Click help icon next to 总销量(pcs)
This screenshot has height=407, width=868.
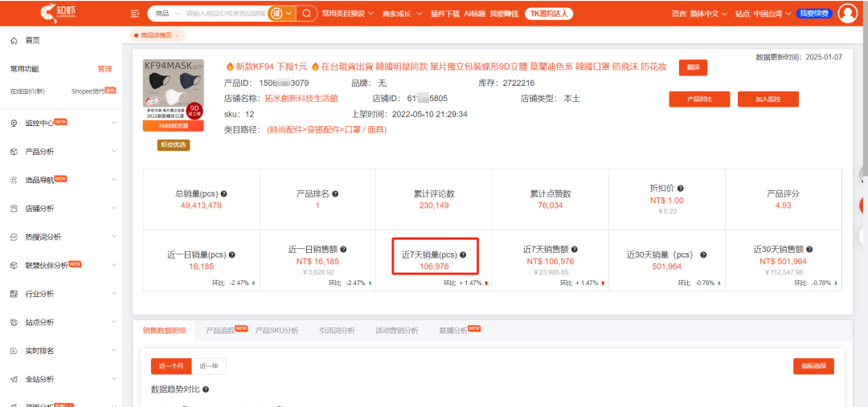click(x=224, y=194)
